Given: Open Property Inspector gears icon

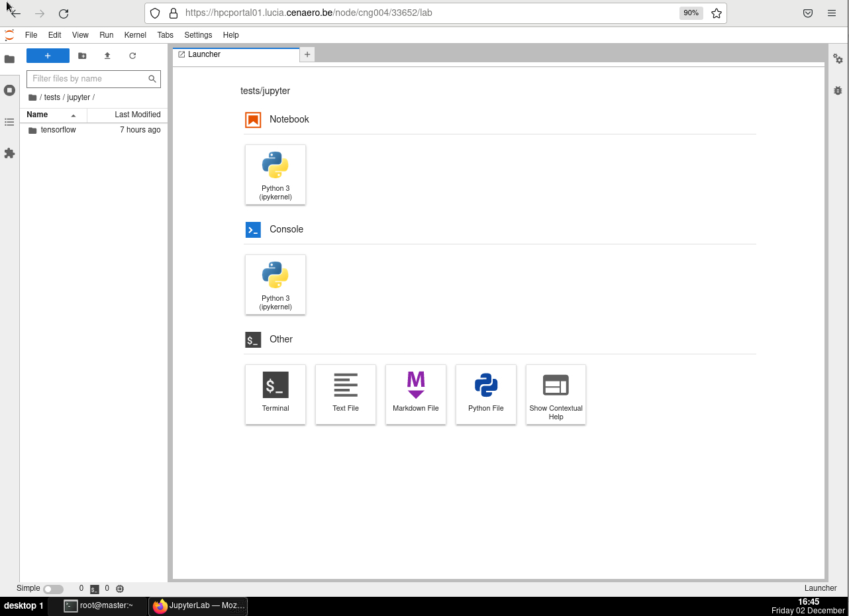Looking at the screenshot, I should pyautogui.click(x=838, y=59).
